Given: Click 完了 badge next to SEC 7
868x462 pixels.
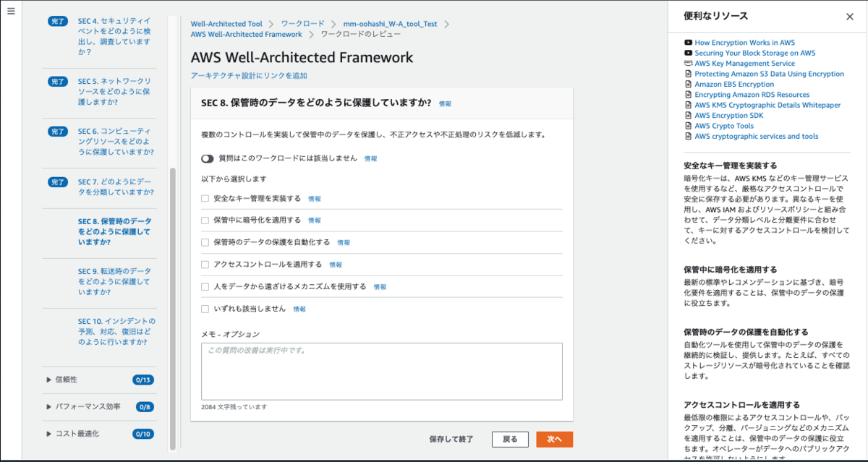Looking at the screenshot, I should [58, 182].
